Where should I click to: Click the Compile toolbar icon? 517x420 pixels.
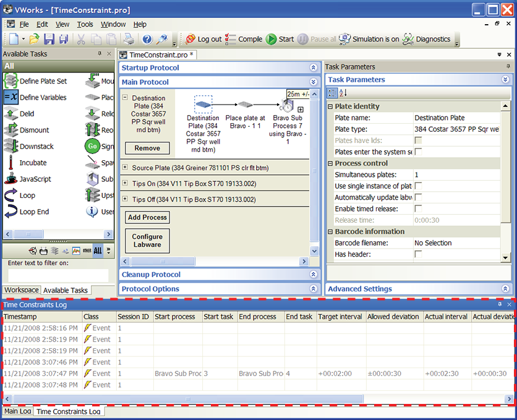point(231,39)
